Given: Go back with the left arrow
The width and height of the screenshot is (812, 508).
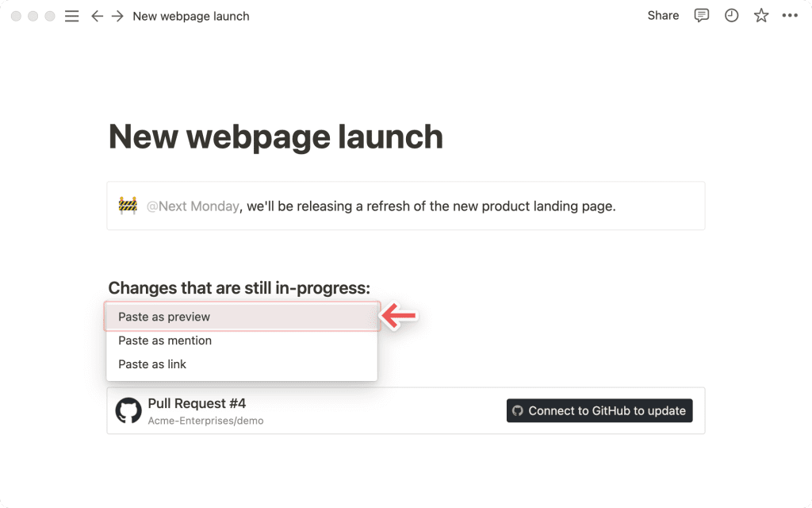Looking at the screenshot, I should [x=97, y=16].
